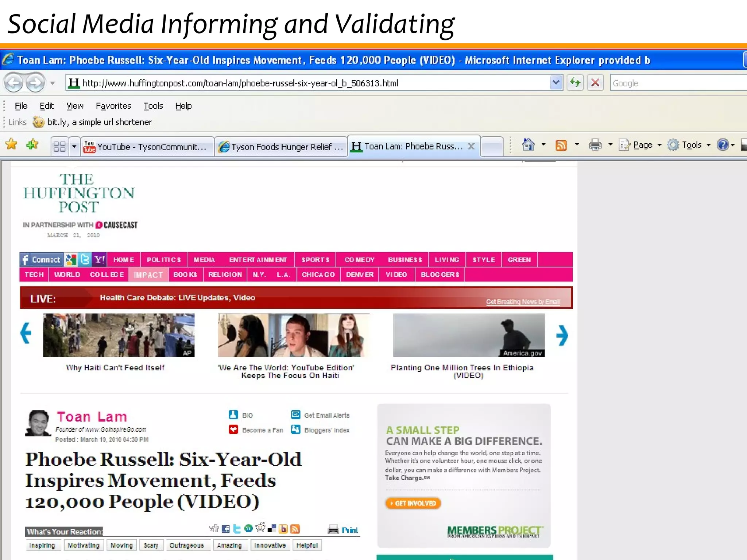The width and height of the screenshot is (747, 560).
Task: Expand the RSS feeds dropdown arrow
Action: coord(577,145)
